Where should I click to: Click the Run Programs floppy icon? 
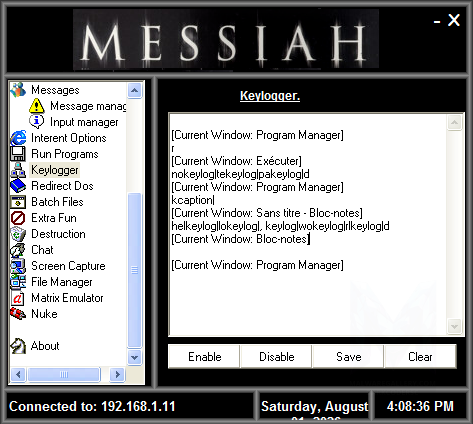click(x=18, y=154)
